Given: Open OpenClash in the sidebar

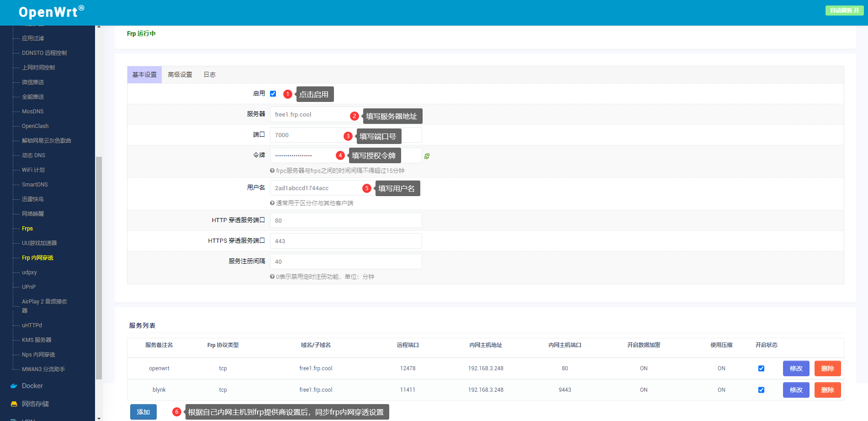Looking at the screenshot, I should click(x=35, y=126).
